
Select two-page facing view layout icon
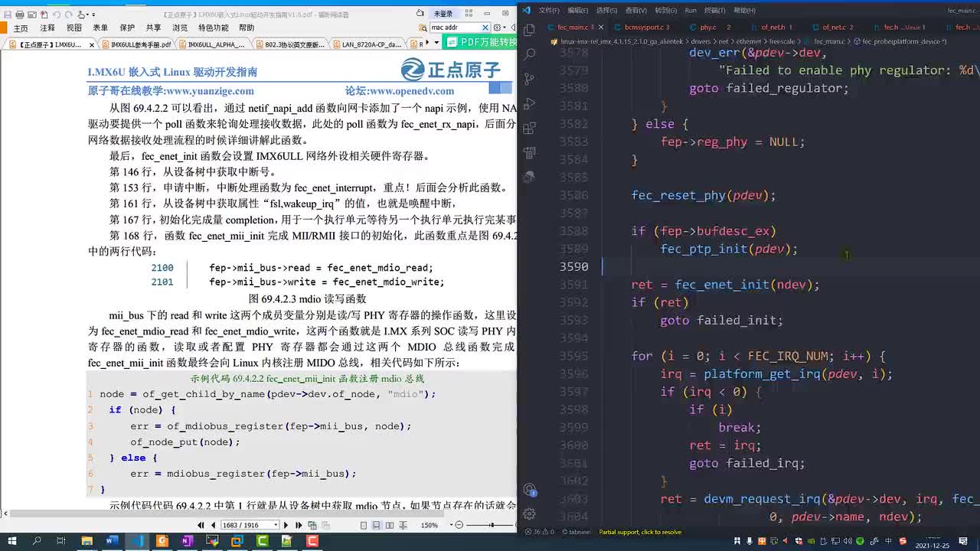(389, 525)
